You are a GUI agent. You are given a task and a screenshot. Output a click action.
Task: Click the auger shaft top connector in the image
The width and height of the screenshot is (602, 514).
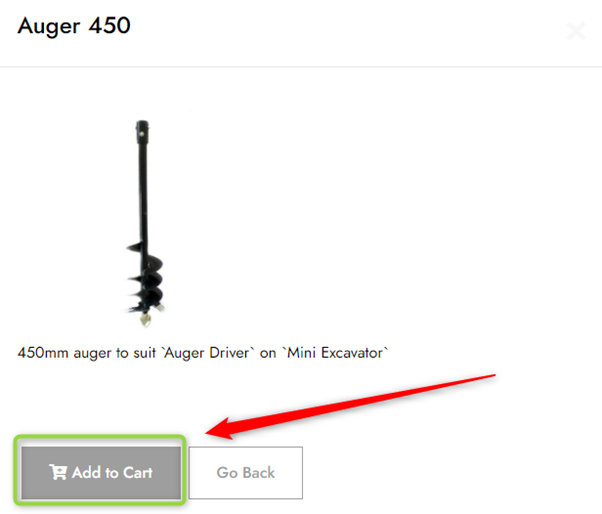tap(142, 131)
